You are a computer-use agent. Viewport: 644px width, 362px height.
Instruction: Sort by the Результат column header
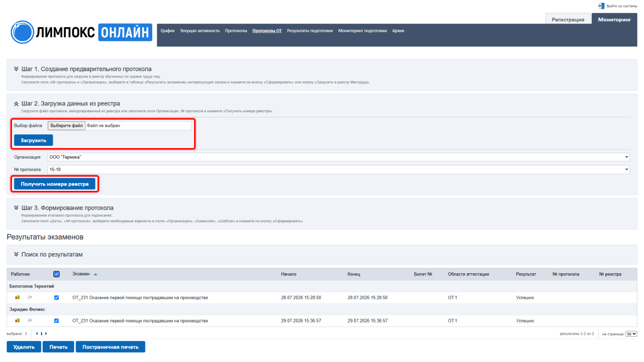point(526,274)
